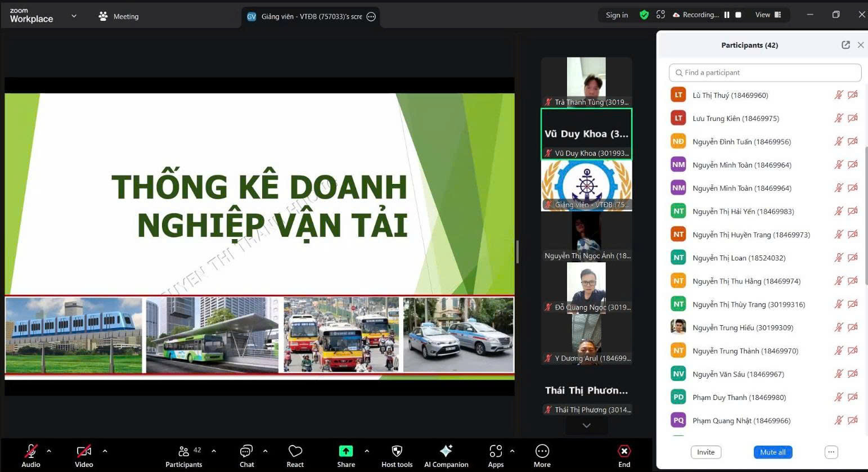
Task: Click the Find a participant search field
Action: coord(764,73)
